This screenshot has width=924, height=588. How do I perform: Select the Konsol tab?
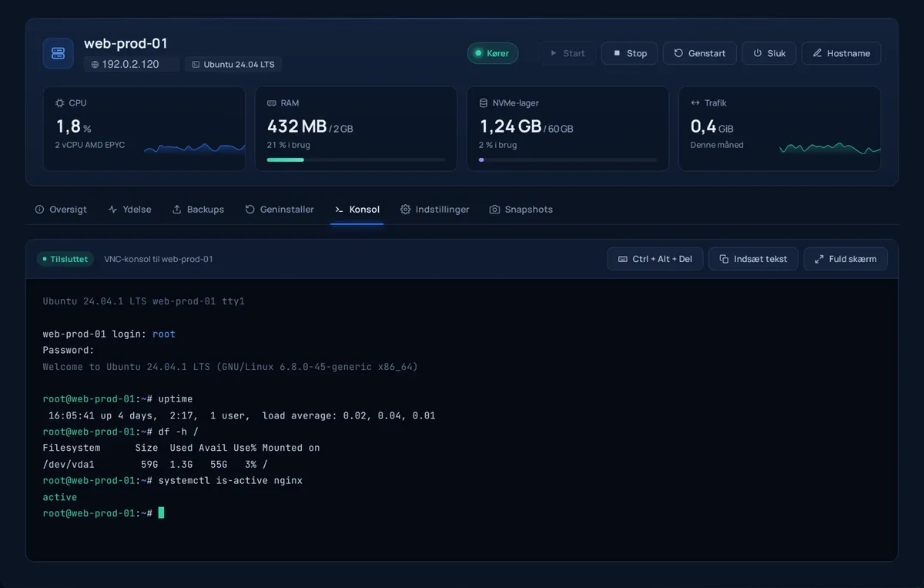click(357, 210)
